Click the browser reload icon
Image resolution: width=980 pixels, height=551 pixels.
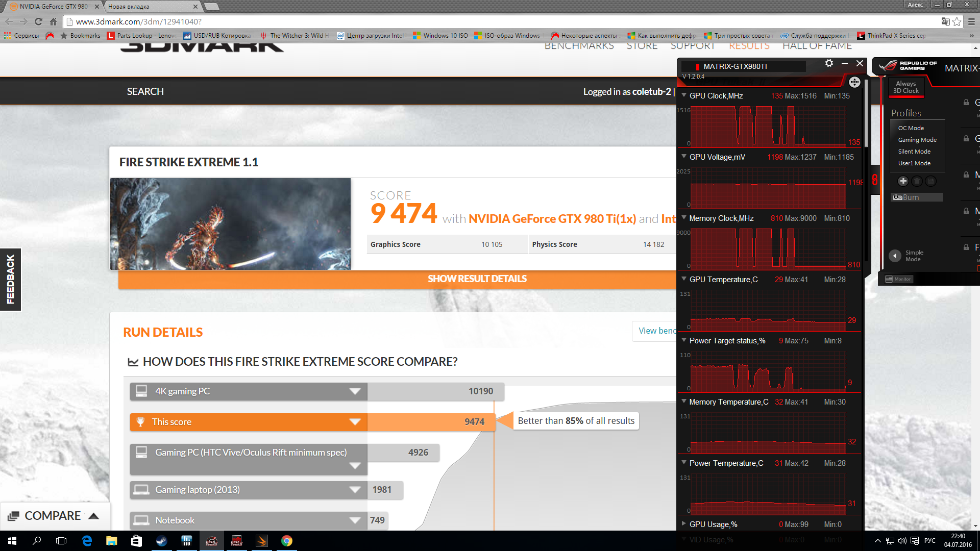(38, 21)
